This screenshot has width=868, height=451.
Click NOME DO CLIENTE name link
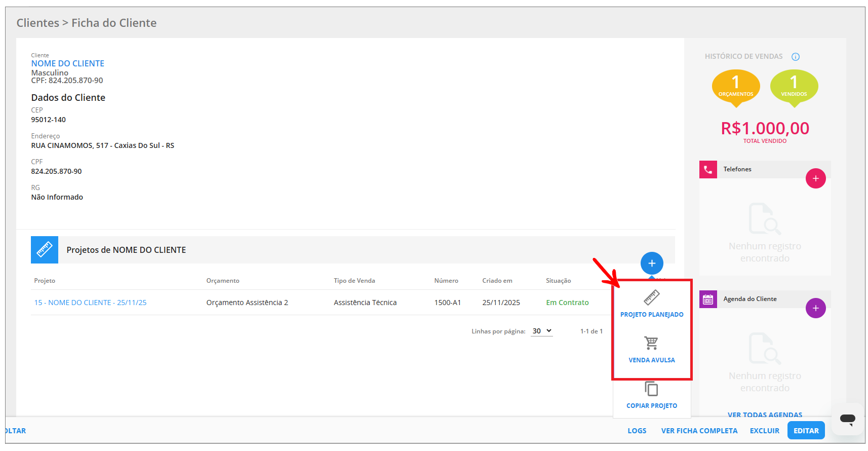click(68, 63)
